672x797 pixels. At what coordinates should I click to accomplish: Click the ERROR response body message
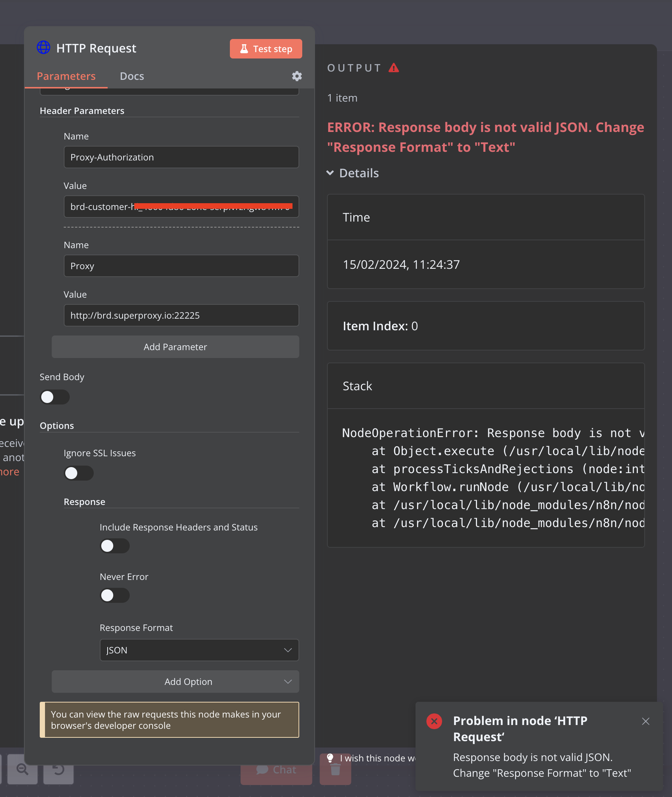(485, 137)
